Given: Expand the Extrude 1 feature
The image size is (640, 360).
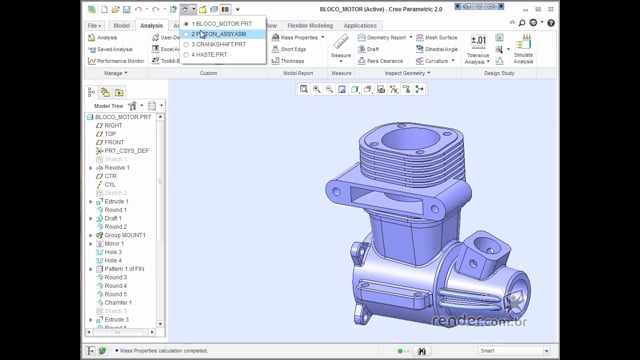Looking at the screenshot, I should pos(91,202).
